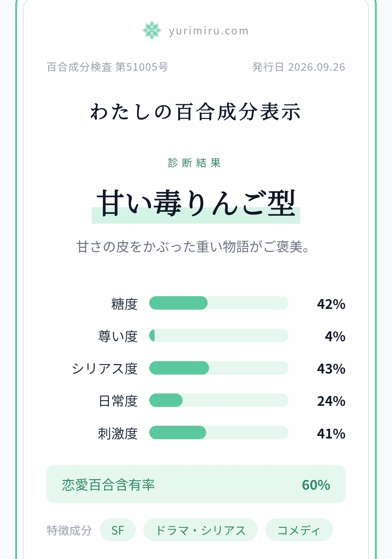Open the yurimiru.com site link

click(x=209, y=31)
